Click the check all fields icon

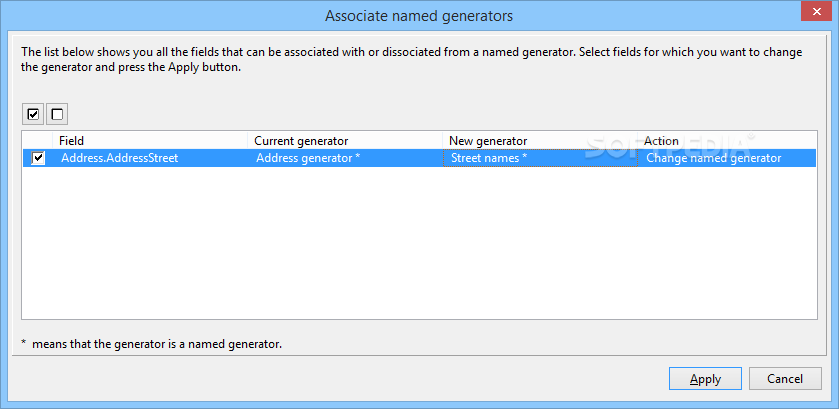click(x=34, y=114)
